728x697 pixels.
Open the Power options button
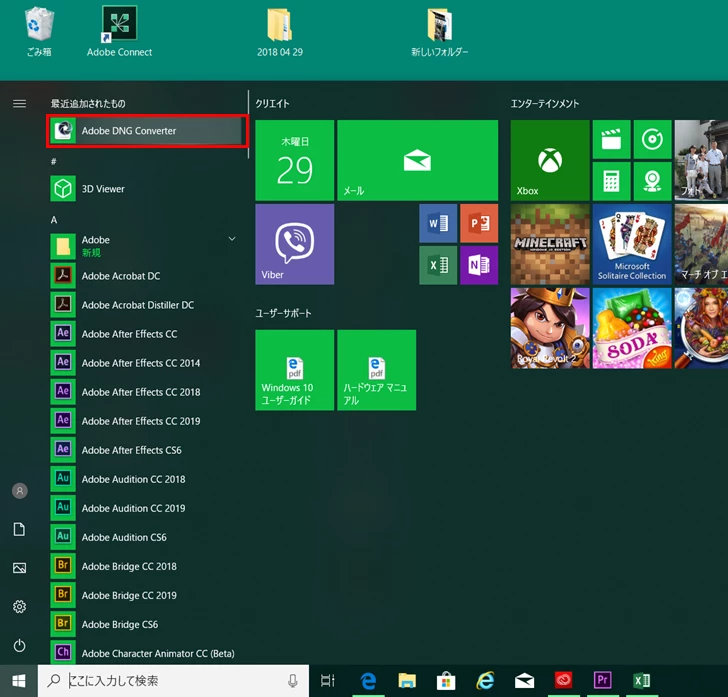click(x=19, y=645)
